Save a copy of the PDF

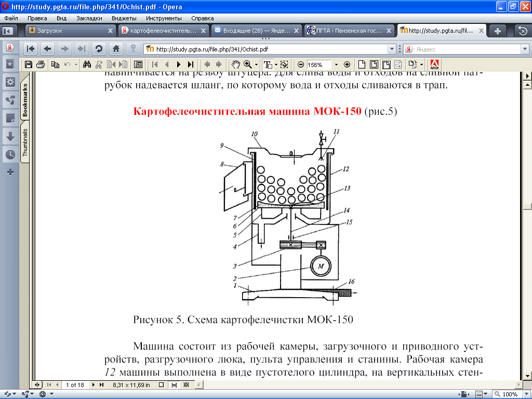pyautogui.click(x=29, y=64)
